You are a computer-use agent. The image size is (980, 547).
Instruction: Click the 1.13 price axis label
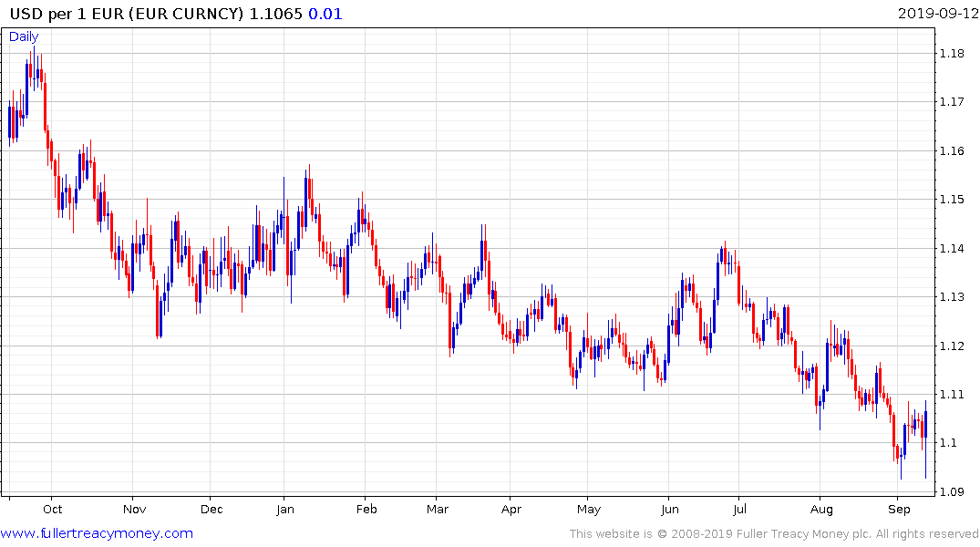coord(952,297)
